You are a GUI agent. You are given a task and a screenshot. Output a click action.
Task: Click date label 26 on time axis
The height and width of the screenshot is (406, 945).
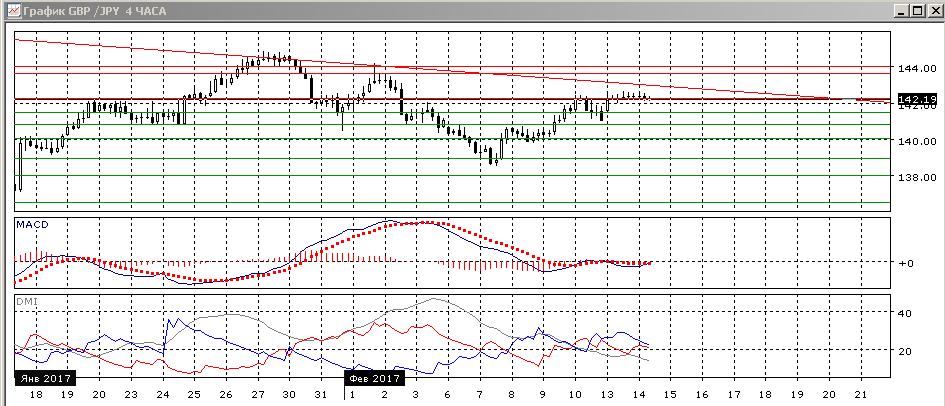(x=226, y=395)
